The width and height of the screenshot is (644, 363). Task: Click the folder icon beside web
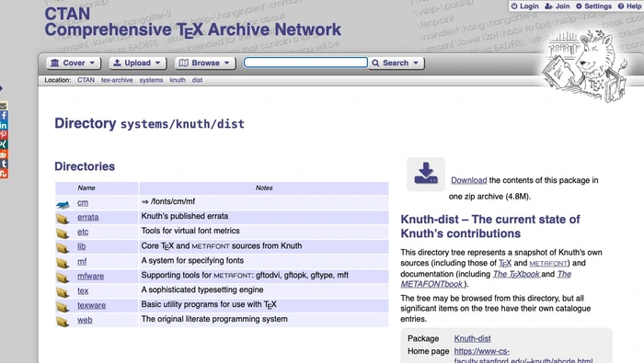[63, 321]
